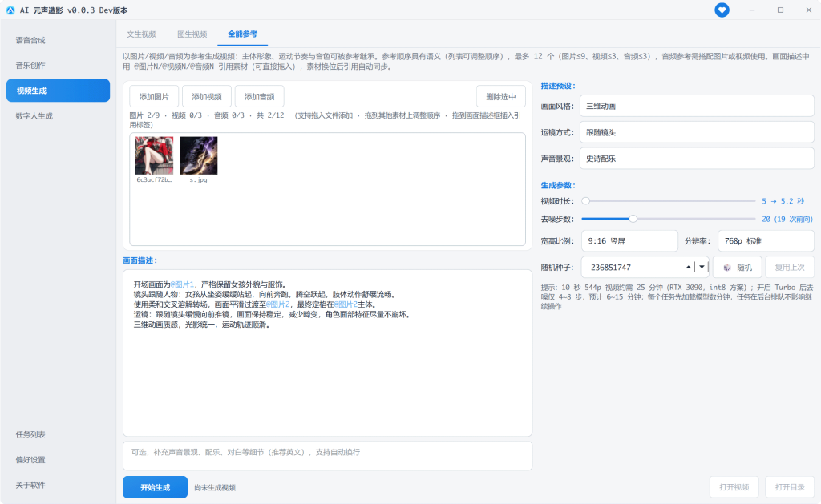Decrease random seed with down arrow

702,268
